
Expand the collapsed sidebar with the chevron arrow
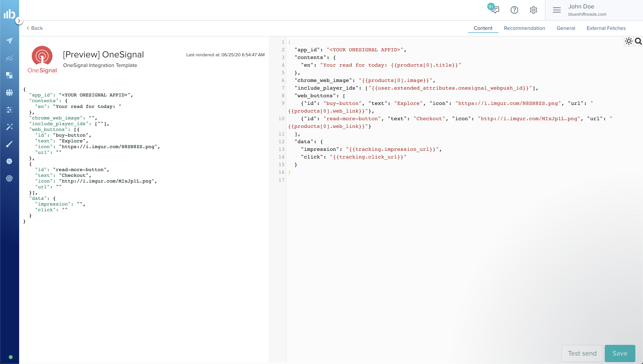[x=19, y=21]
